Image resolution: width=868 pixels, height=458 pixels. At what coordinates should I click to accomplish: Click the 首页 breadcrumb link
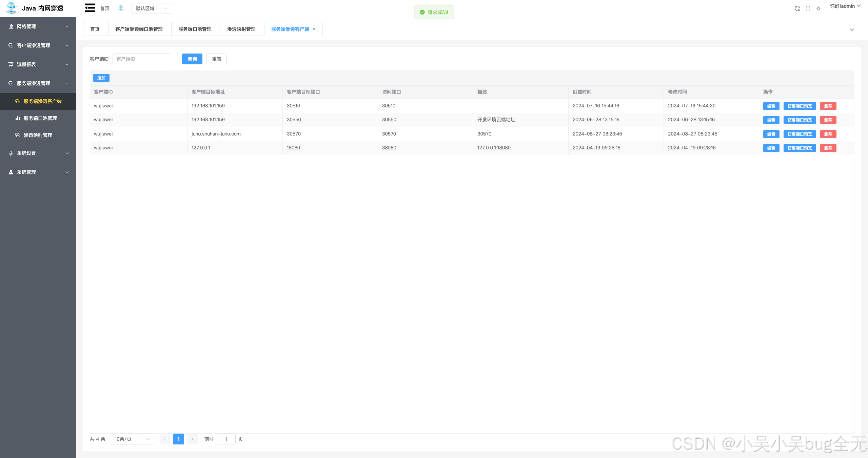[x=105, y=8]
